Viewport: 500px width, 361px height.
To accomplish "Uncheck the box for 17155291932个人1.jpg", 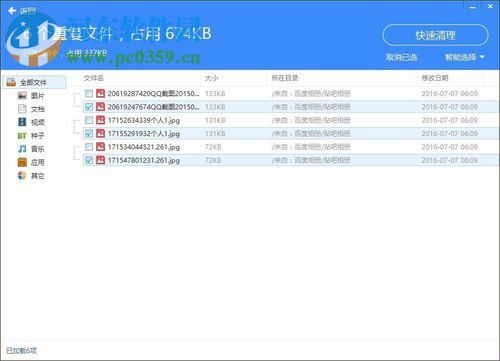I will [x=89, y=133].
